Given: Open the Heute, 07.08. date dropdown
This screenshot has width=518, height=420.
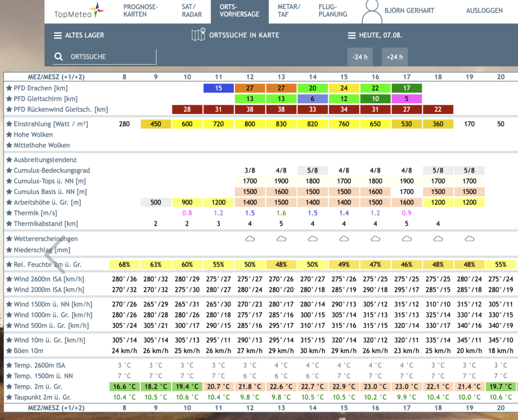Looking at the screenshot, I should pos(375,35).
